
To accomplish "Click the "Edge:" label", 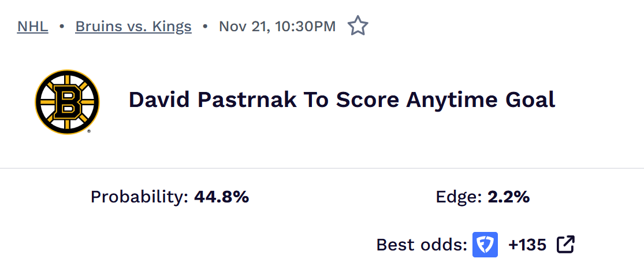I will tap(459, 197).
